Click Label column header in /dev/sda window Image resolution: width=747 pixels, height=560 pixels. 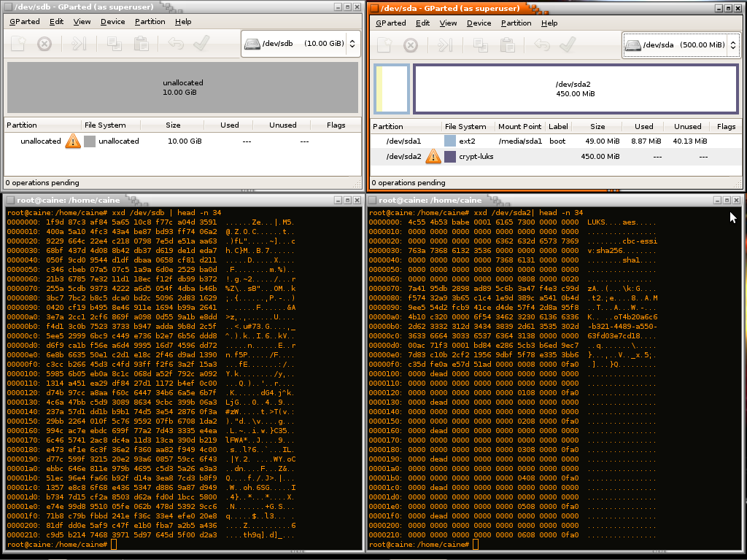(558, 126)
